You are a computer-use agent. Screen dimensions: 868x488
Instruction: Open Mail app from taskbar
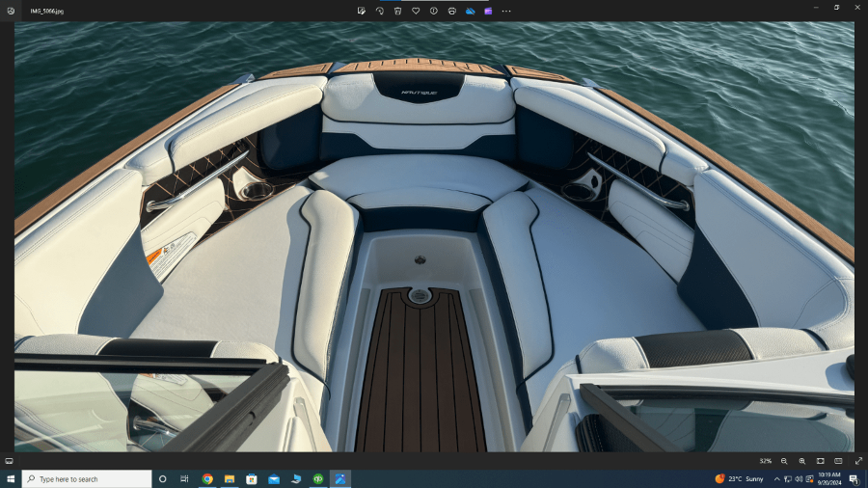pos(274,479)
